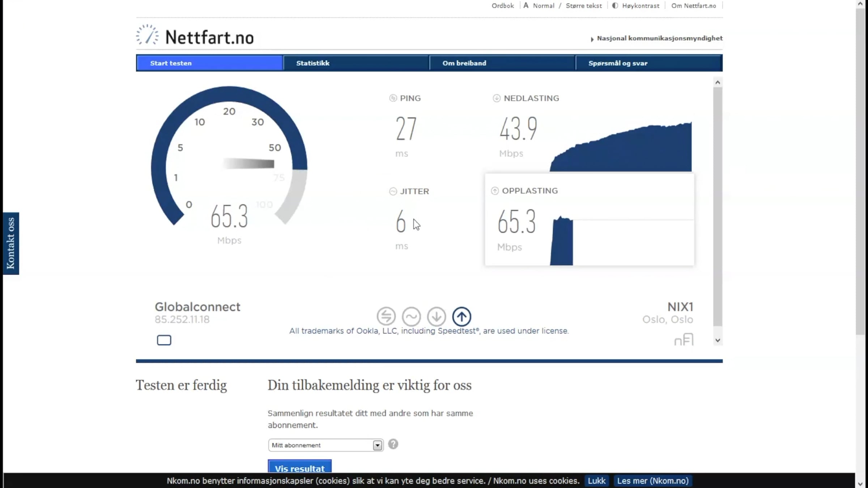The width and height of the screenshot is (868, 488).
Task: Click the Nettfart.no speedometer logo
Action: [x=147, y=35]
